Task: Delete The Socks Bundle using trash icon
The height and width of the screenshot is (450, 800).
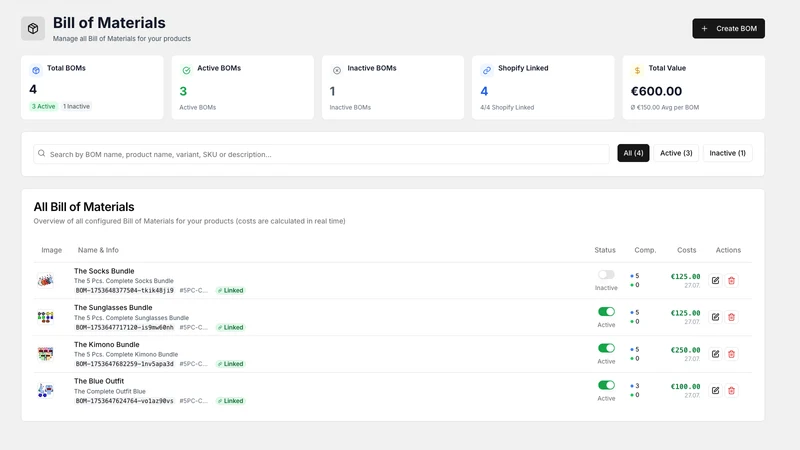Action: 731,280
